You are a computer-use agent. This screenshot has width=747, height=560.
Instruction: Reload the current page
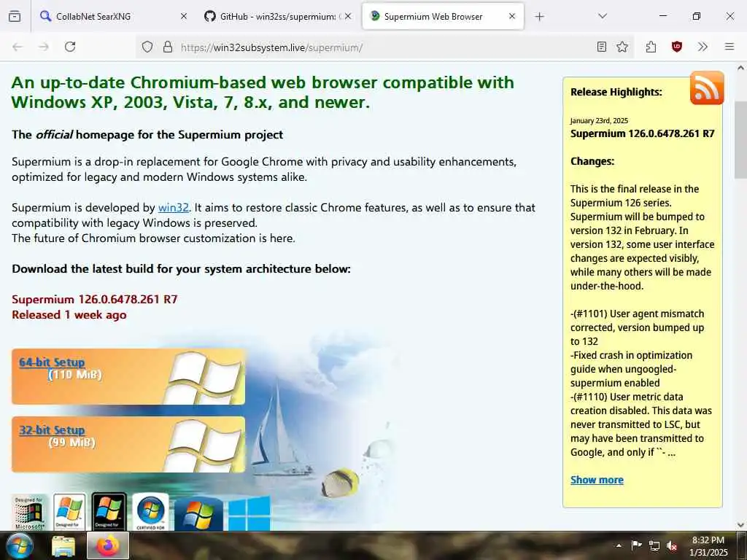pos(70,47)
